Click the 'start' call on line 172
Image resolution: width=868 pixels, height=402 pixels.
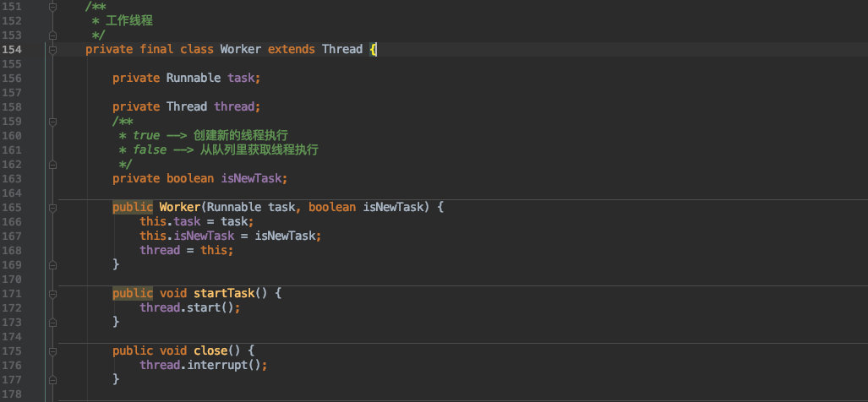click(204, 307)
